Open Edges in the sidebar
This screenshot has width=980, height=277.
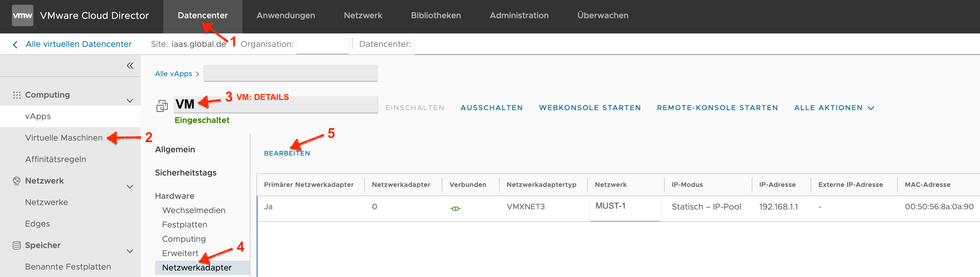pyautogui.click(x=37, y=224)
